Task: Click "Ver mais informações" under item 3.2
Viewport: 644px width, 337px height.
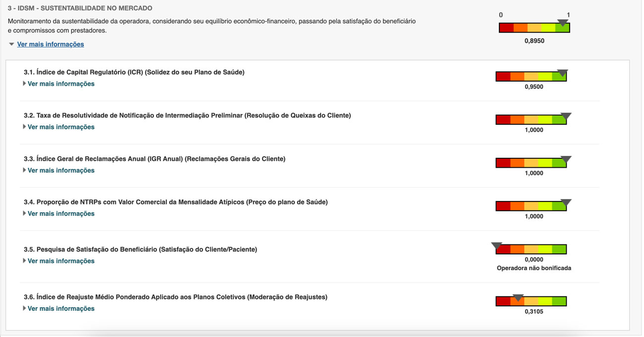Action: tap(61, 127)
